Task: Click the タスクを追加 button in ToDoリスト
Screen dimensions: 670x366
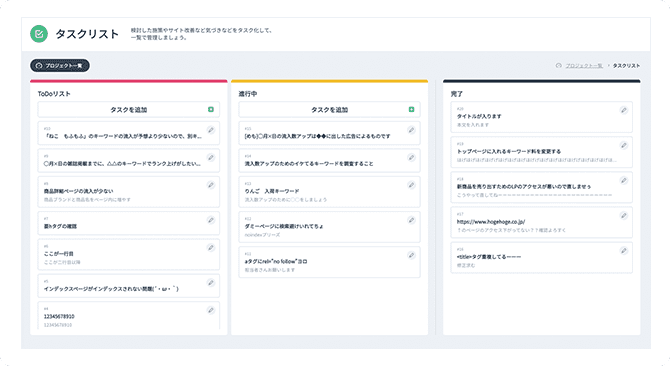Action: pos(129,110)
